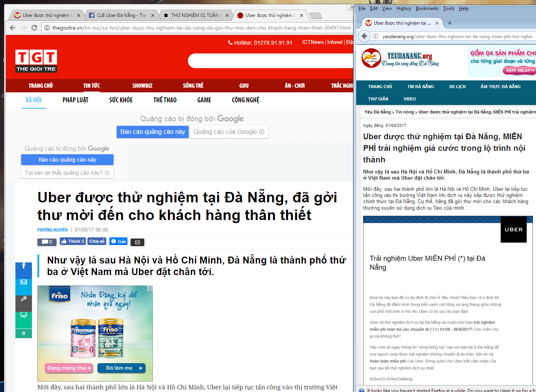This screenshot has height=392, width=536.
Task: Select SỨC KHỎE sub-category
Action: tap(121, 100)
